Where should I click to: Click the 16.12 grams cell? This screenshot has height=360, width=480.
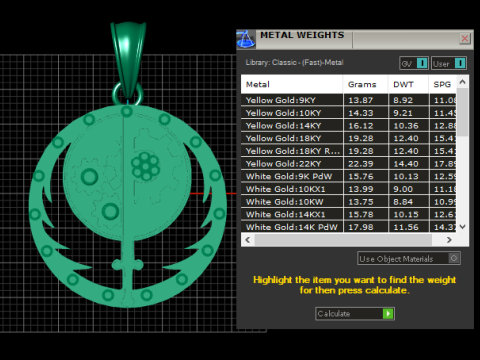(365, 125)
